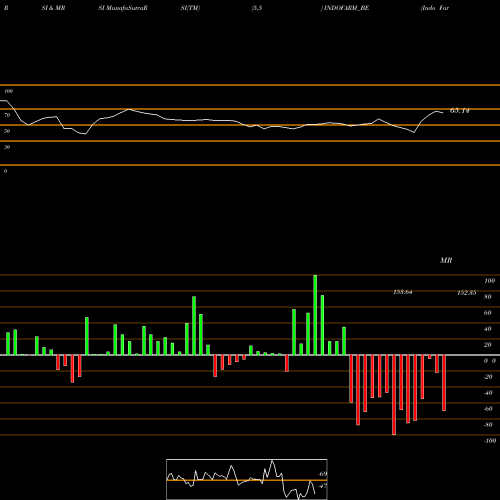The image size is (500, 500).
Task: Click the -40 label on MR scale
Action: [488, 393]
